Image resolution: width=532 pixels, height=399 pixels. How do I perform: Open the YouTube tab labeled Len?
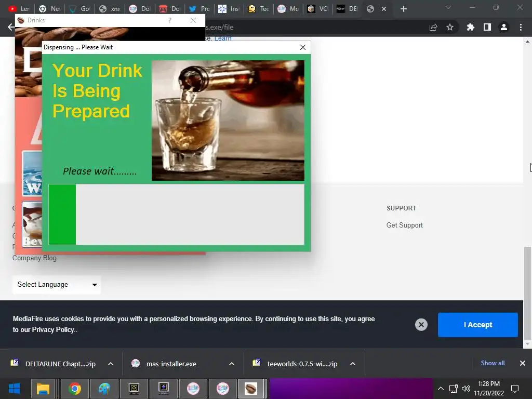click(x=19, y=9)
